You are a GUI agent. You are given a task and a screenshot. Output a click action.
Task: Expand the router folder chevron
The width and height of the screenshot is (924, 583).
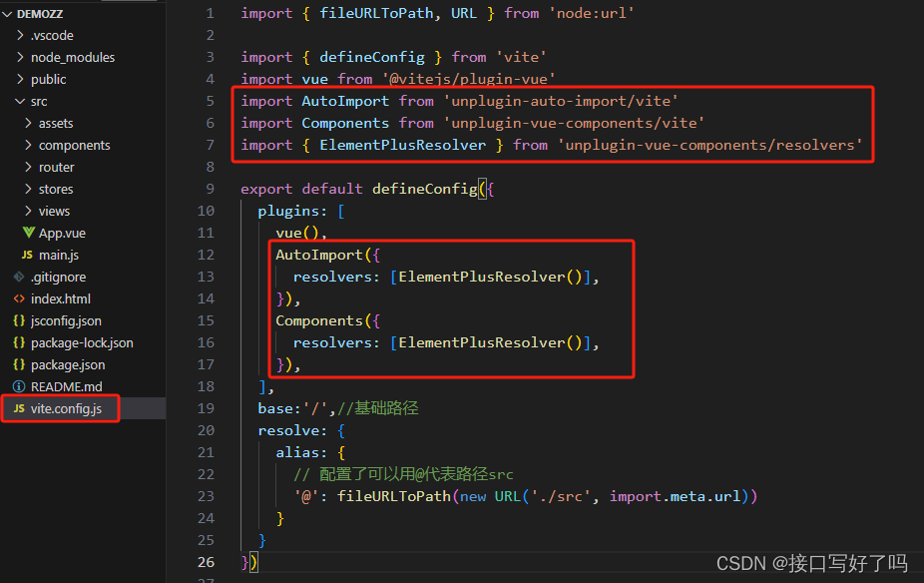point(28,167)
